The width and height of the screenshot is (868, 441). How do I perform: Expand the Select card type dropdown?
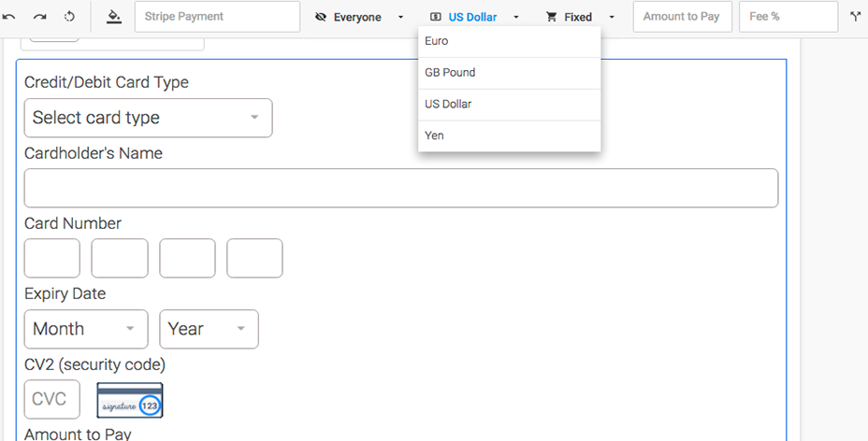point(149,118)
